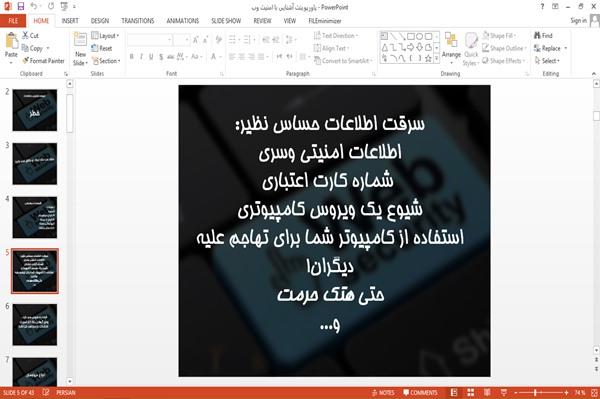The image size is (600, 399).
Task: Click the Sign in link
Action: tap(578, 21)
